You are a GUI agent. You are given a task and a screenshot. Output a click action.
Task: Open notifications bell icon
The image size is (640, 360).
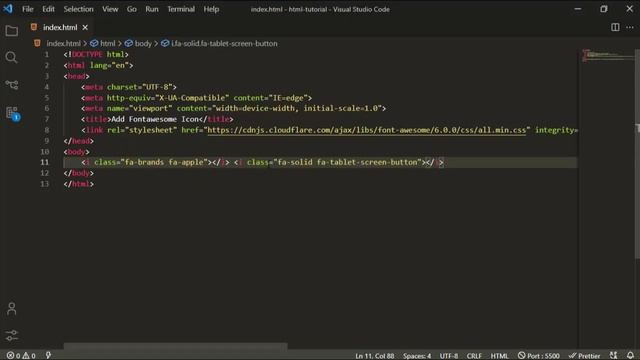[x=631, y=356]
